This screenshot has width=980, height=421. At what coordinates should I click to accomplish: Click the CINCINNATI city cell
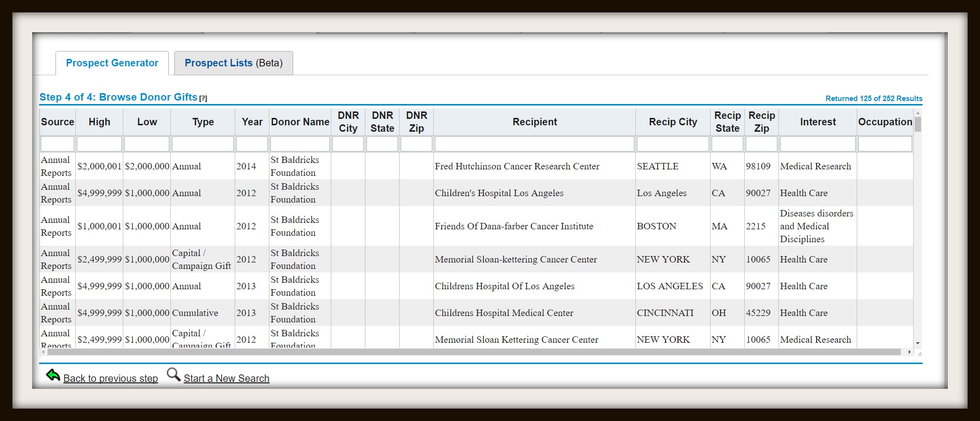tap(673, 313)
